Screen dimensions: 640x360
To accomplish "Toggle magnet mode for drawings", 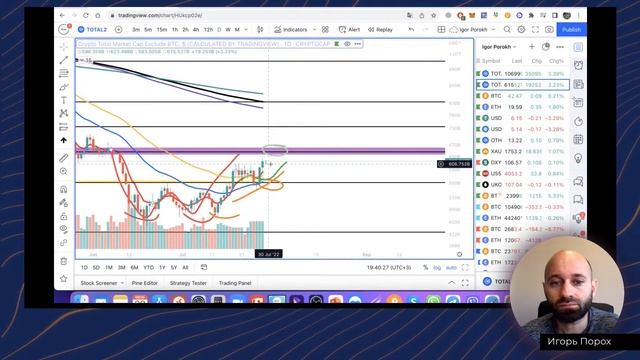I will click(x=64, y=189).
